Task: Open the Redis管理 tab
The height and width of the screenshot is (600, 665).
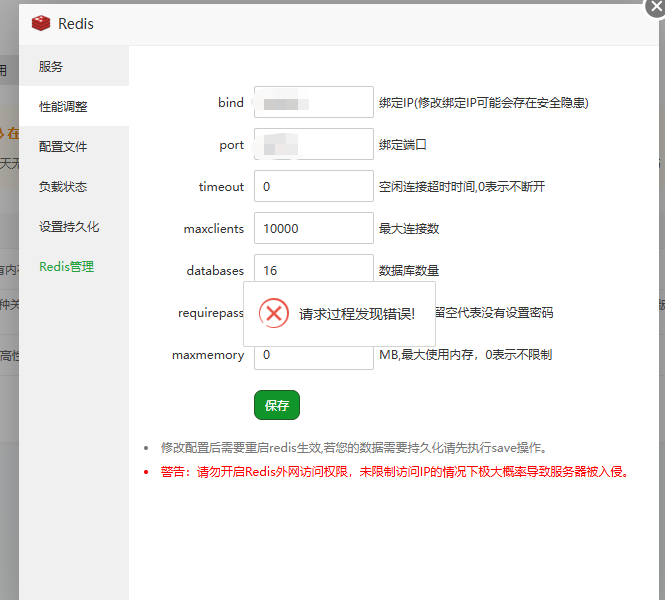Action: click(74, 266)
